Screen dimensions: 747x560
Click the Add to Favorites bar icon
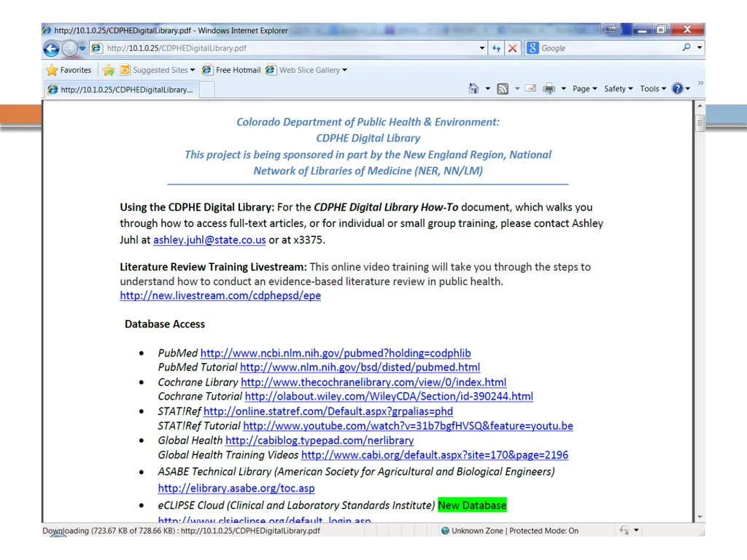coord(109,70)
